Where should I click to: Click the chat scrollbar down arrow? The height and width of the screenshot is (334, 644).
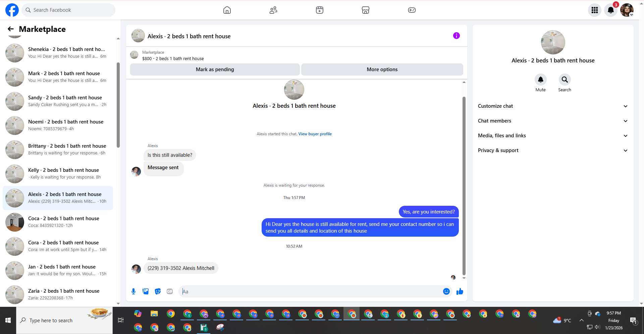pos(464,278)
